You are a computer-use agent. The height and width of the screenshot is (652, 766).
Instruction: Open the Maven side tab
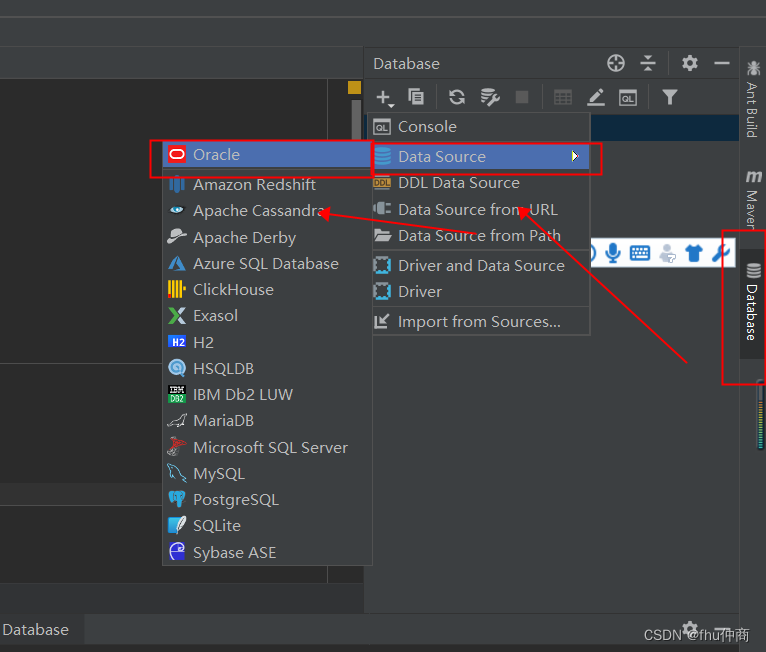coord(753,198)
